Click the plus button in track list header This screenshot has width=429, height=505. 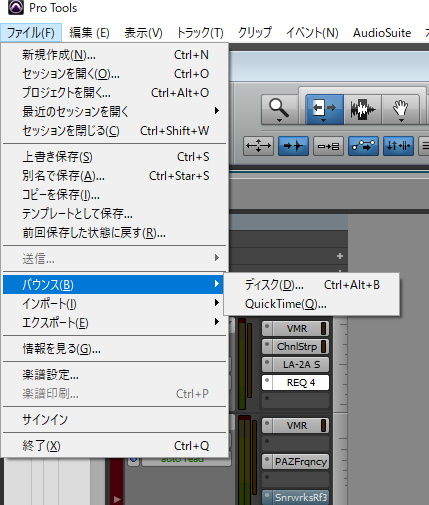340,256
